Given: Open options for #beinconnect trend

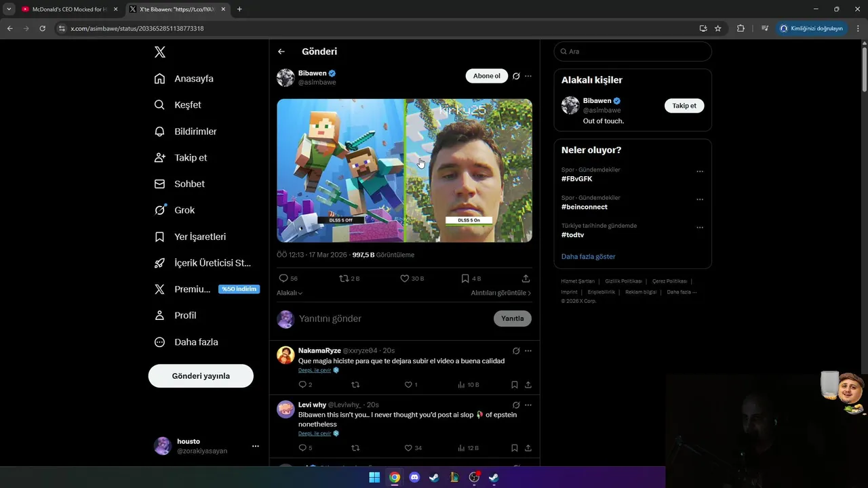Looking at the screenshot, I should click(x=700, y=200).
